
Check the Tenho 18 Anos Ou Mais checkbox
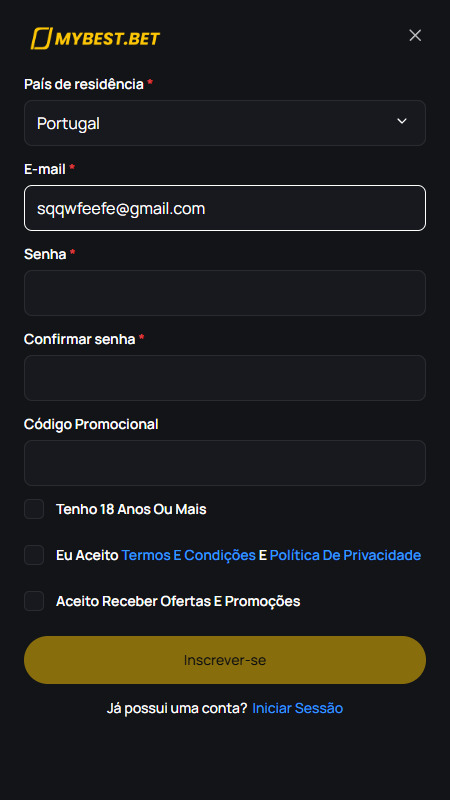point(34,509)
